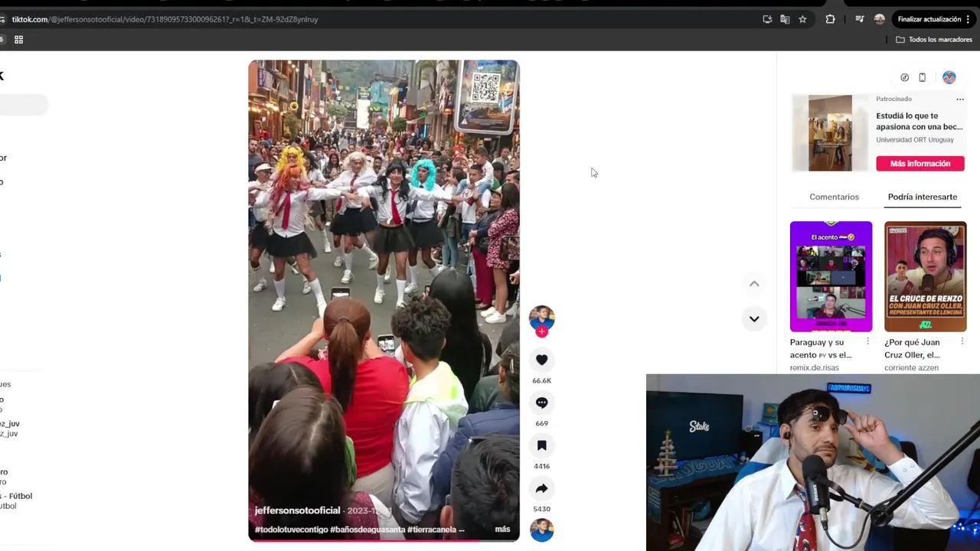Viewport: 980px width, 551px height.
Task: Open the 'Paraguay y su acento' video title
Action: 821,348
